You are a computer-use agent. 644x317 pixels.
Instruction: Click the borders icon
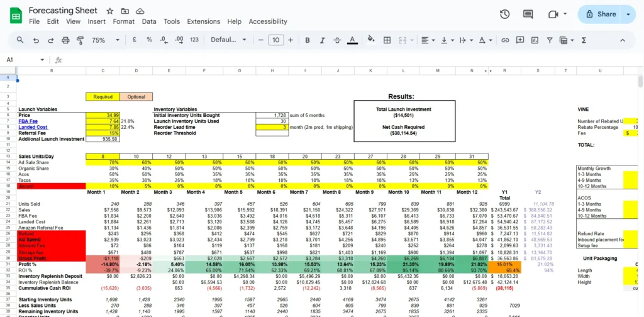point(387,40)
